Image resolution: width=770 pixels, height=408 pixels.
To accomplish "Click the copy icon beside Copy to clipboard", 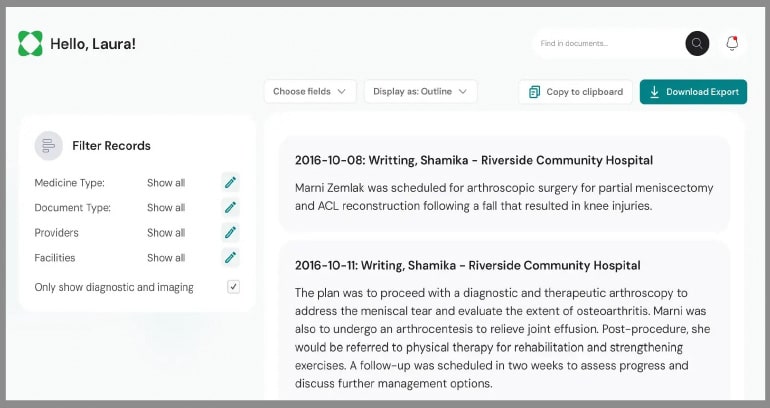I will (x=534, y=92).
